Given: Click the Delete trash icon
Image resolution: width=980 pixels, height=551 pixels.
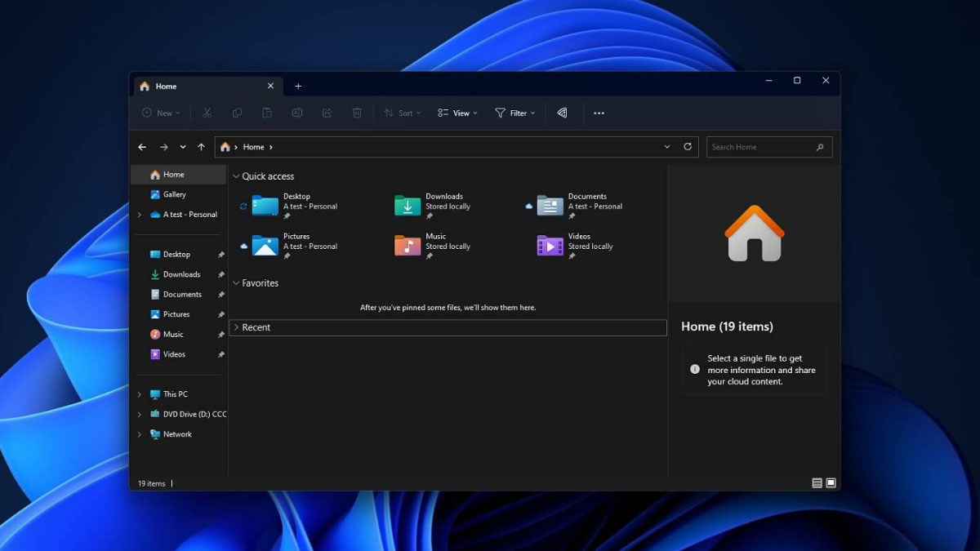Looking at the screenshot, I should tap(357, 113).
